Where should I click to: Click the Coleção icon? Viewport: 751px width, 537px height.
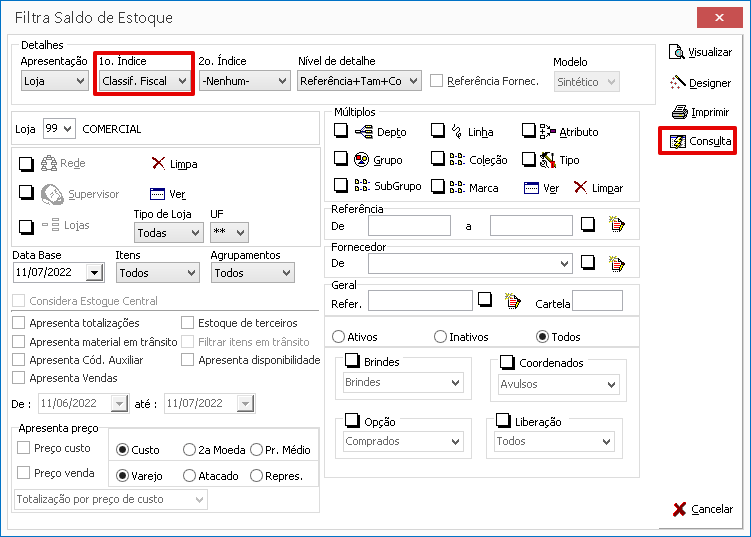(x=457, y=160)
